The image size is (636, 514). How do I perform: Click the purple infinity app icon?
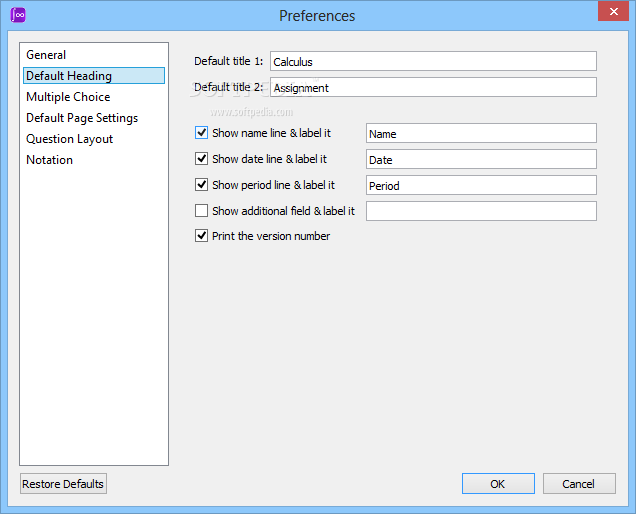click(x=18, y=15)
